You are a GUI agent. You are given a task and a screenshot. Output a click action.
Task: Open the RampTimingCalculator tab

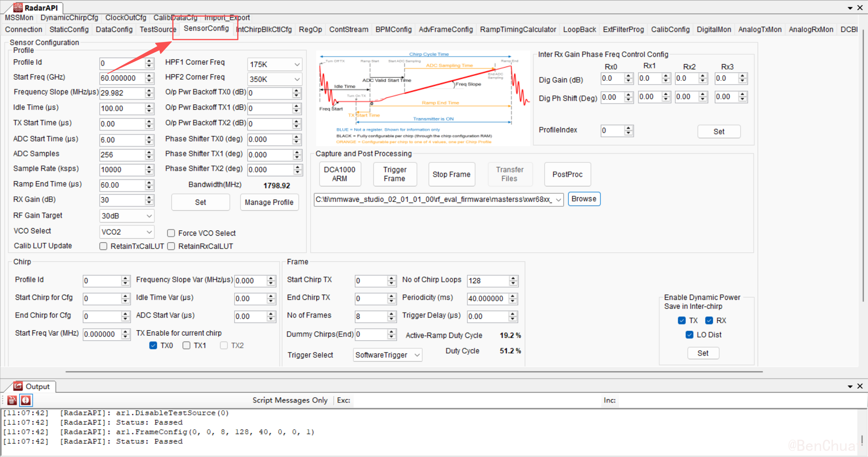pyautogui.click(x=518, y=30)
